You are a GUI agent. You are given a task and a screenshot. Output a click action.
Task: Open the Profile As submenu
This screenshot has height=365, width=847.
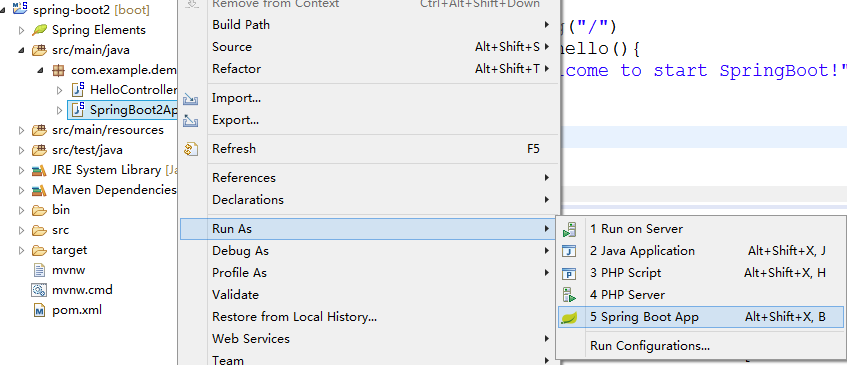click(x=369, y=273)
